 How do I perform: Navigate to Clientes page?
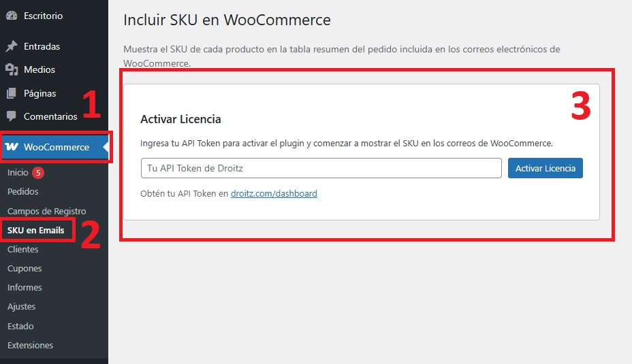point(23,250)
